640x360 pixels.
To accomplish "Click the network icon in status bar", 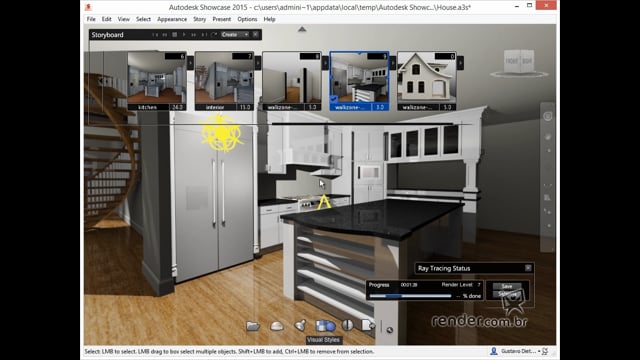I will 545,351.
